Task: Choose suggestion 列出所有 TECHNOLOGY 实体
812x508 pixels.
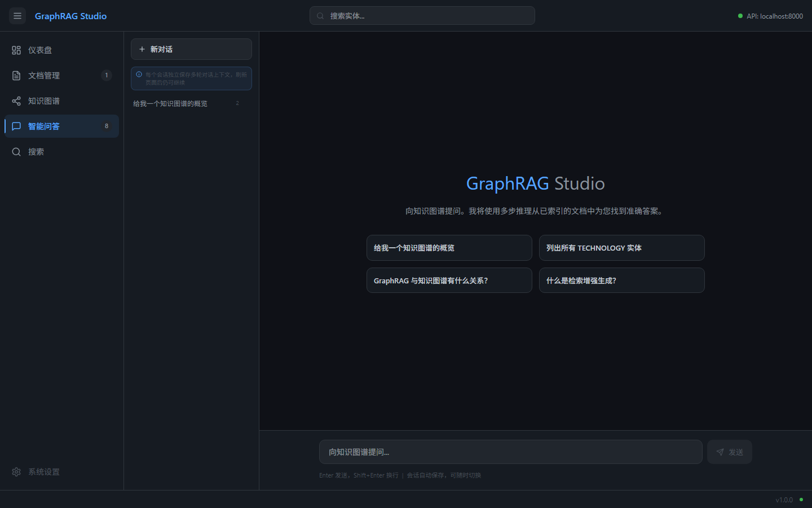Action: tap(621, 248)
